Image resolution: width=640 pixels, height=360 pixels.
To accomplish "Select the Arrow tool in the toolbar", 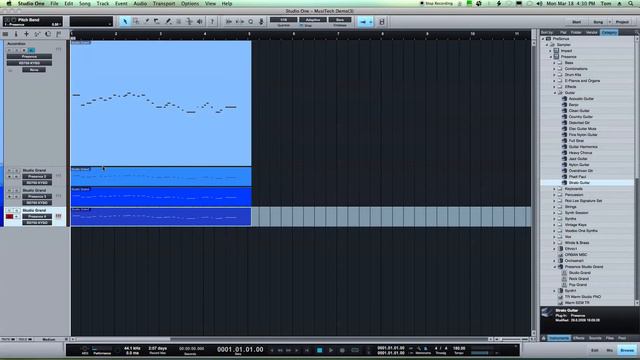I will coord(125,22).
